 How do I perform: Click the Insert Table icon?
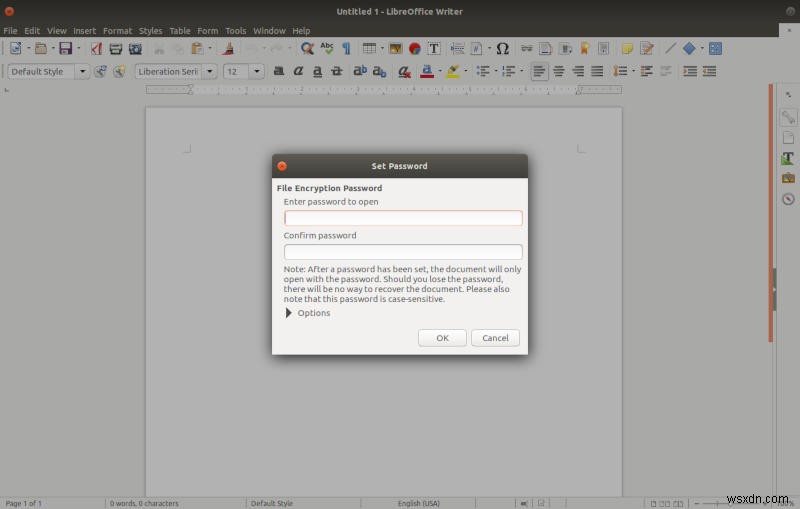click(369, 48)
